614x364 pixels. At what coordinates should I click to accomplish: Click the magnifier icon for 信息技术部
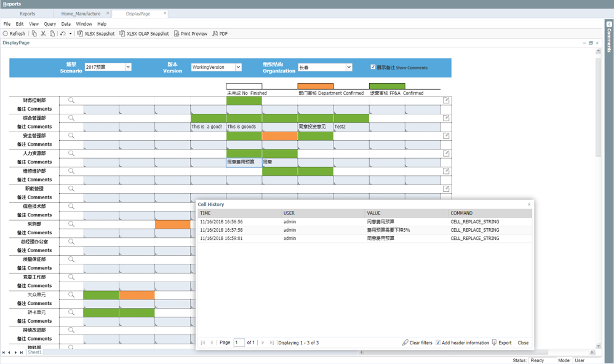[x=71, y=206]
